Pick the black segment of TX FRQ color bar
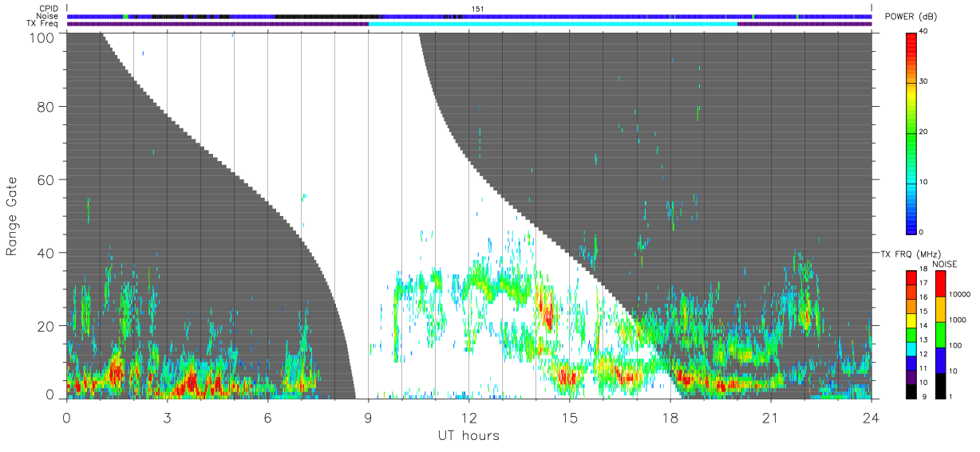This screenshot has width=980, height=452. 911,391
